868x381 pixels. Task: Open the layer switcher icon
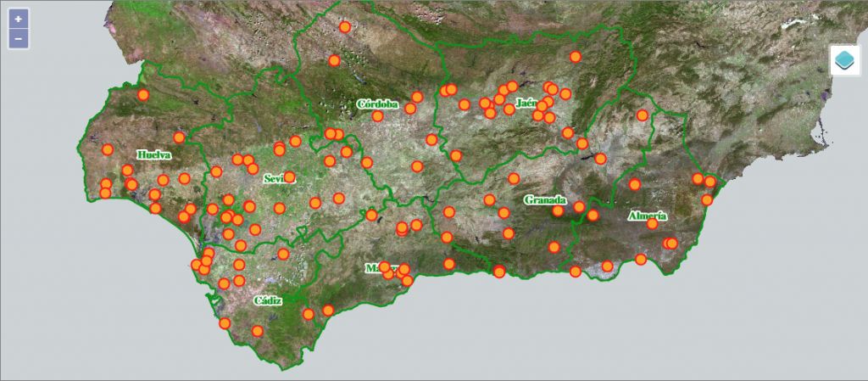pyautogui.click(x=845, y=61)
